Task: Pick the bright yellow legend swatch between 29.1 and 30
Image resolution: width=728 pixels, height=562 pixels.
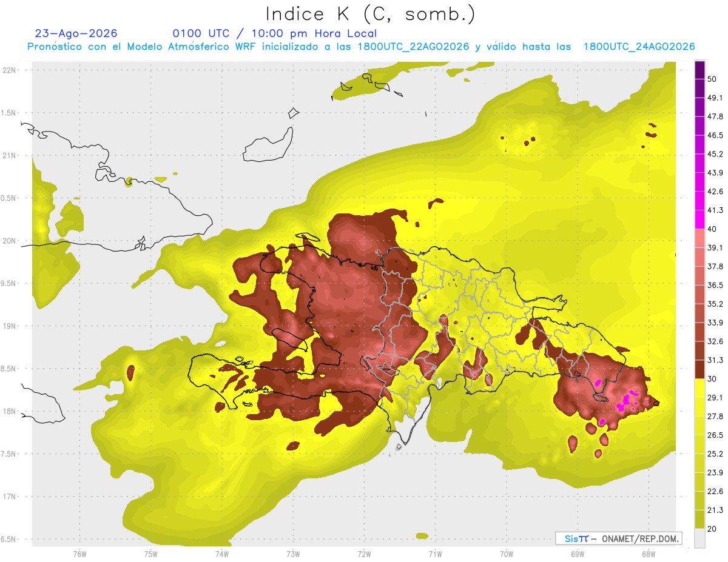Action: pyautogui.click(x=699, y=388)
